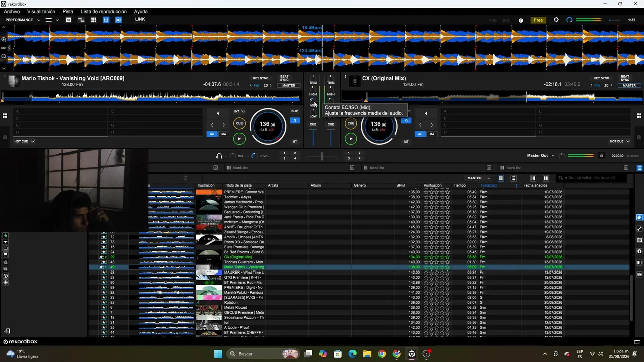This screenshot has height=362, width=644.
Task: Adjust the crossfader
Action: 322,156
